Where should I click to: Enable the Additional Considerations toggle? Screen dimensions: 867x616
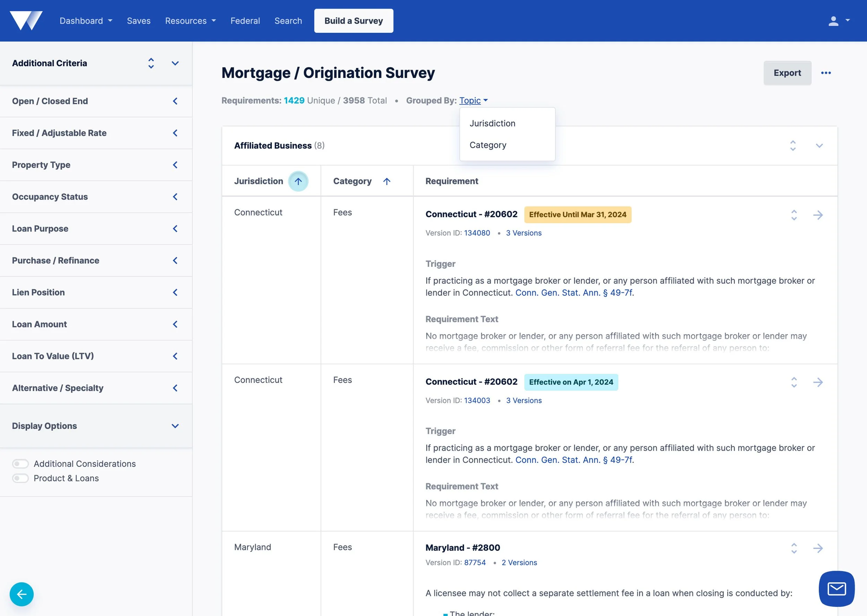(20, 464)
